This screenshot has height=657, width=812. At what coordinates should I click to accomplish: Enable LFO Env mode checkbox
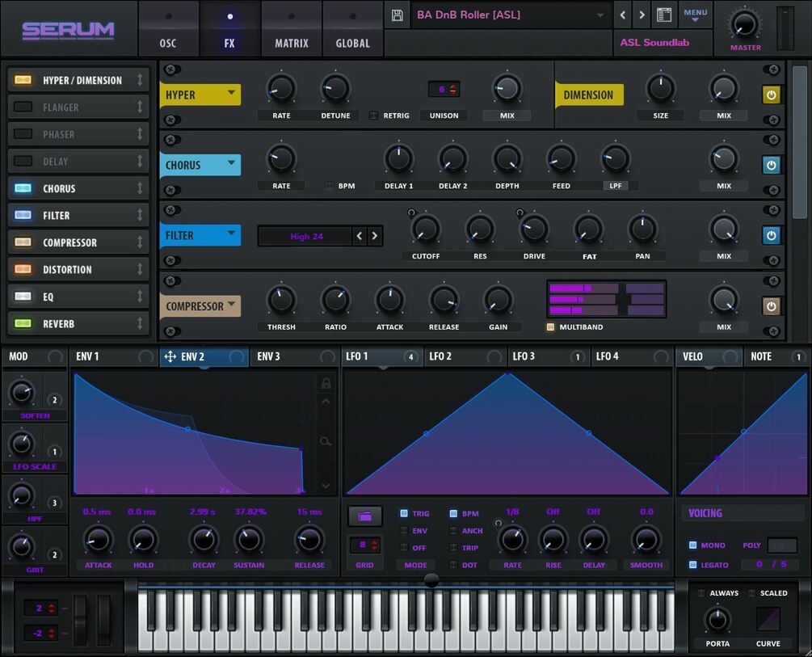[404, 531]
